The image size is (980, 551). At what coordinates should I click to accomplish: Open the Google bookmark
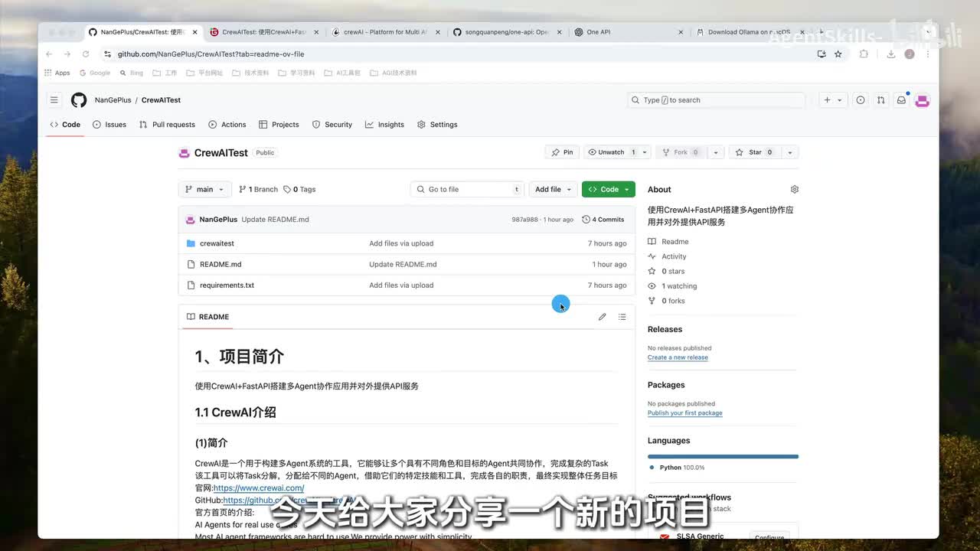point(95,73)
